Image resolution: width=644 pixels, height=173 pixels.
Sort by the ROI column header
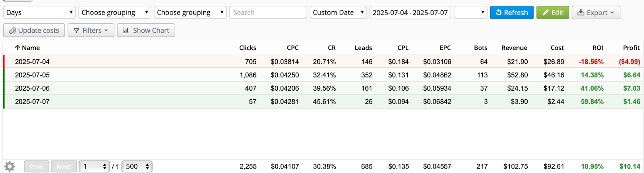tap(598, 48)
